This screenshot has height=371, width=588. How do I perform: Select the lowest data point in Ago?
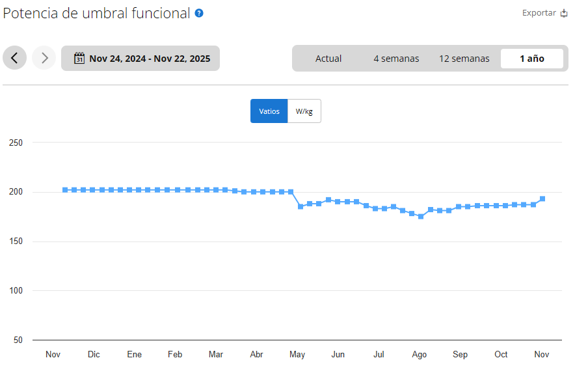coord(421,217)
